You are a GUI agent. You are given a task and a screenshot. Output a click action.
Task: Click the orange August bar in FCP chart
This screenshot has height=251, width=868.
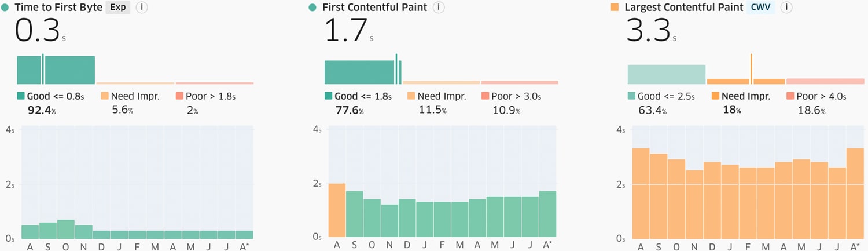(x=337, y=210)
